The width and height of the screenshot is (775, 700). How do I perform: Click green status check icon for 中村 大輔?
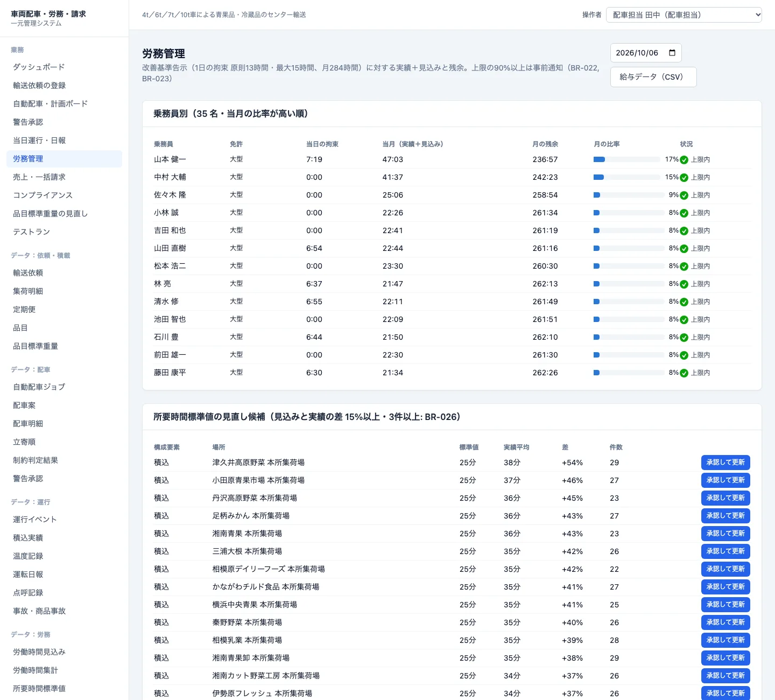(x=684, y=178)
